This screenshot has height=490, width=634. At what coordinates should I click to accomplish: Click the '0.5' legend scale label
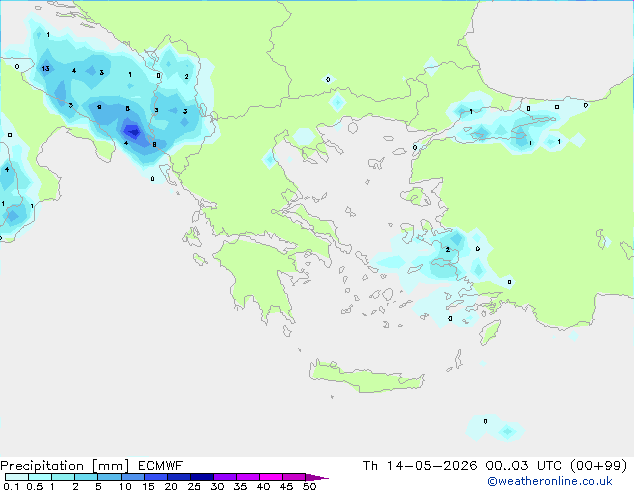[34, 486]
